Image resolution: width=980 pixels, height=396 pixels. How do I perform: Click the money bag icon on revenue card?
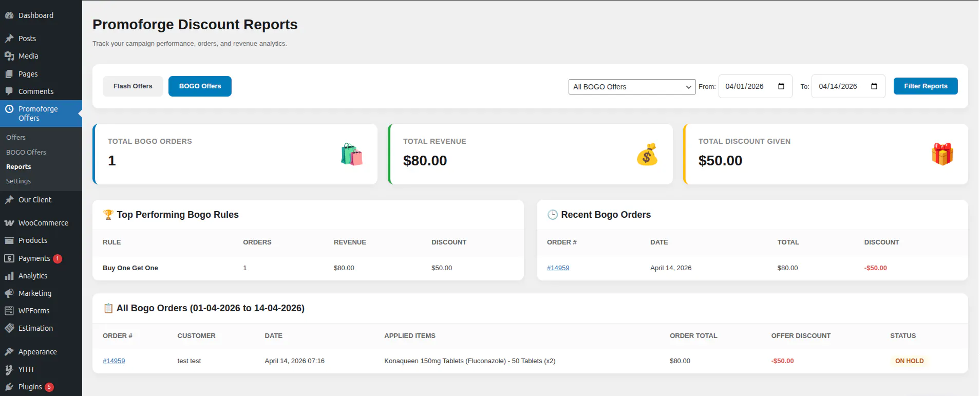[x=647, y=154]
